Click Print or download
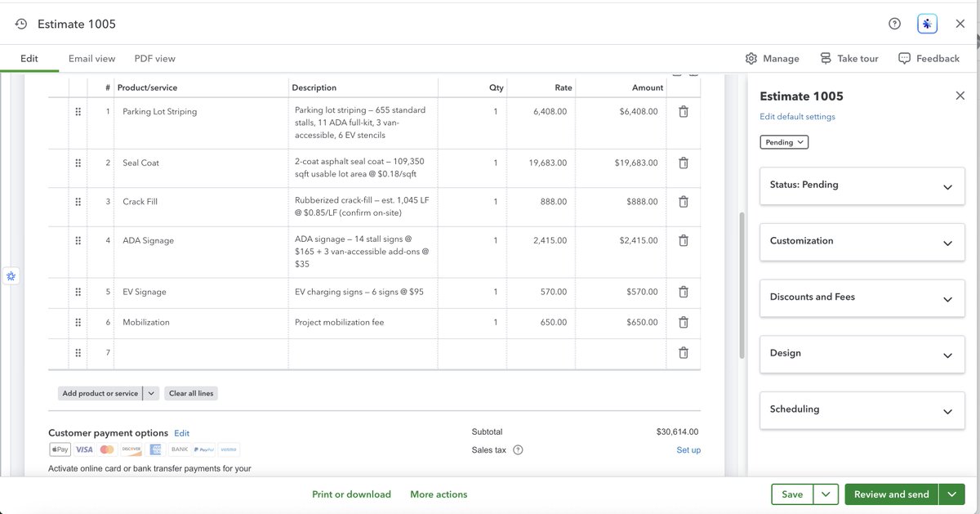This screenshot has width=980, height=514. 351,494
